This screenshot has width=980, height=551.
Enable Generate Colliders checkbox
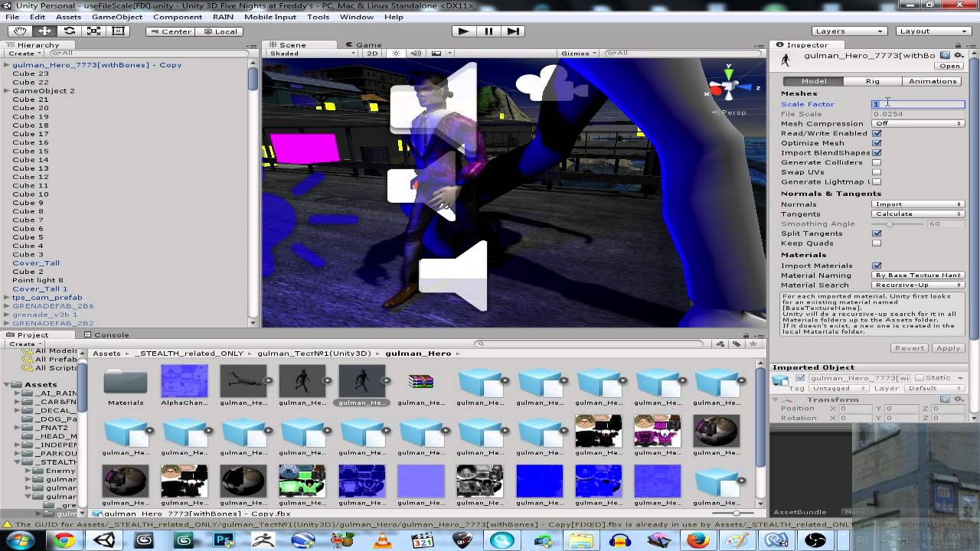[877, 162]
